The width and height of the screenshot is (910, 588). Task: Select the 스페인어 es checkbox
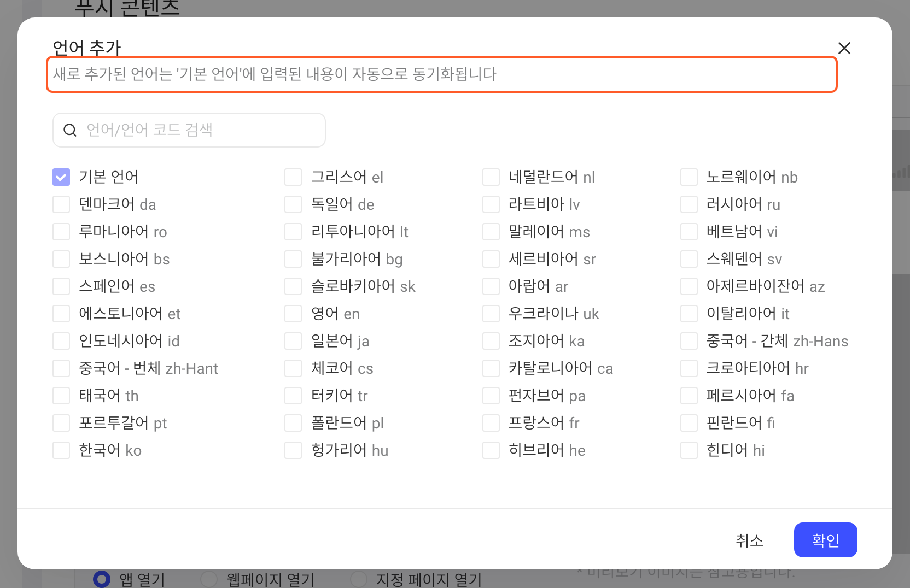61,286
